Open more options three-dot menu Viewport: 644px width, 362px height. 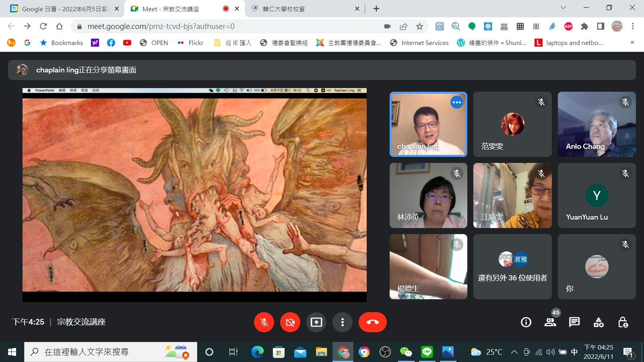pos(343,322)
